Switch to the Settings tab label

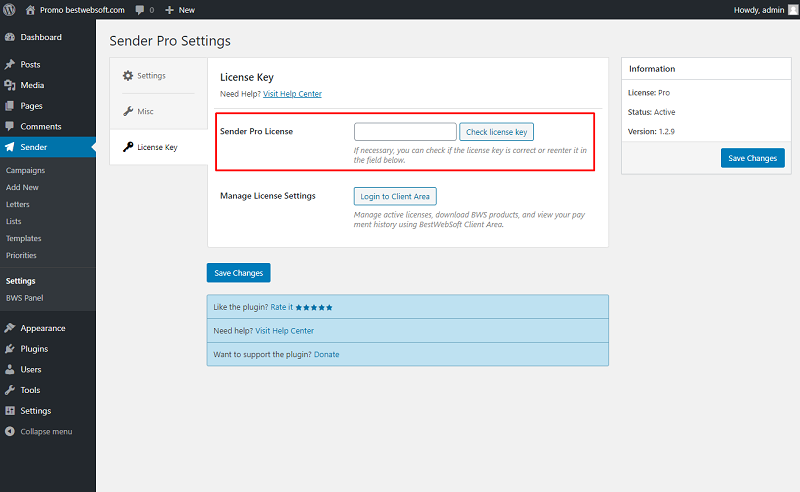coord(152,76)
